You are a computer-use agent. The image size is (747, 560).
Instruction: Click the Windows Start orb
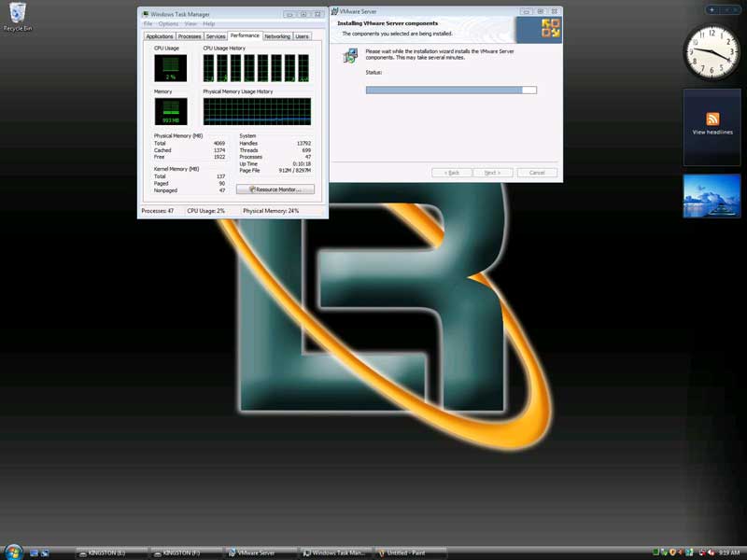pyautogui.click(x=13, y=552)
